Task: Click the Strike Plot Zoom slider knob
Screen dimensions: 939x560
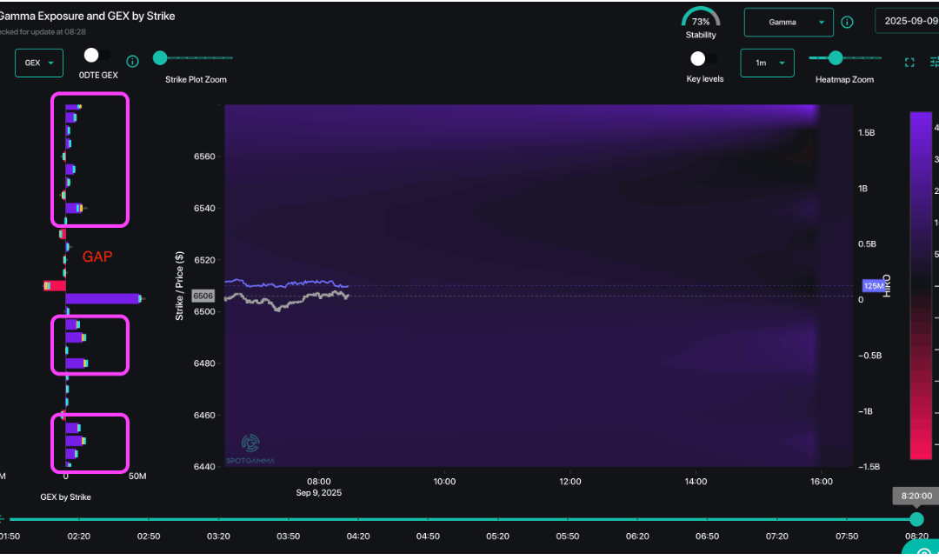Action: 159,58
